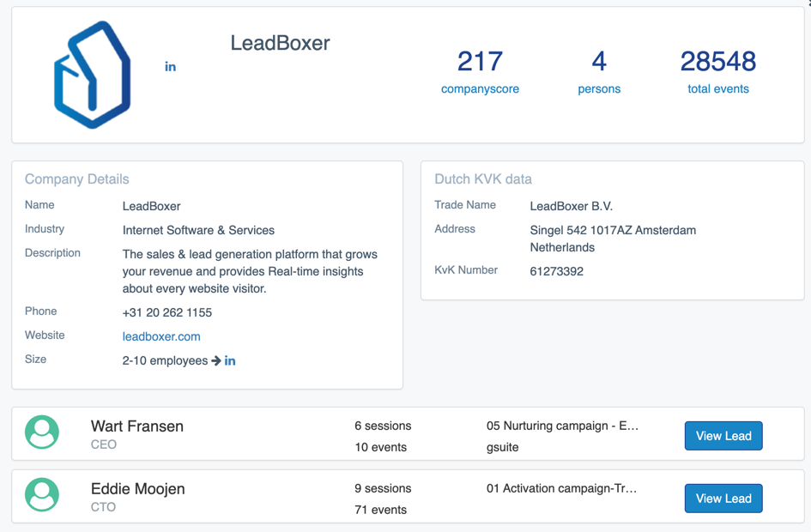This screenshot has height=532, width=811.
Task: Click Wart Fransen's green avatar icon
Action: 42,432
